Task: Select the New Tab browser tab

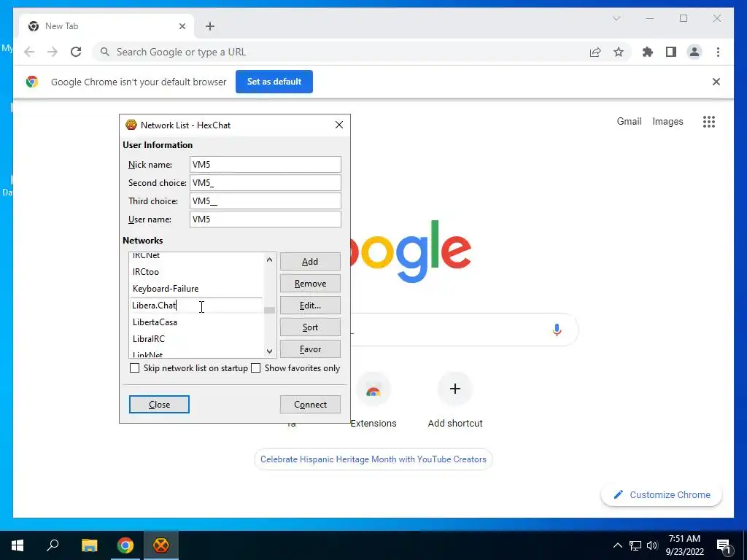Action: click(107, 26)
